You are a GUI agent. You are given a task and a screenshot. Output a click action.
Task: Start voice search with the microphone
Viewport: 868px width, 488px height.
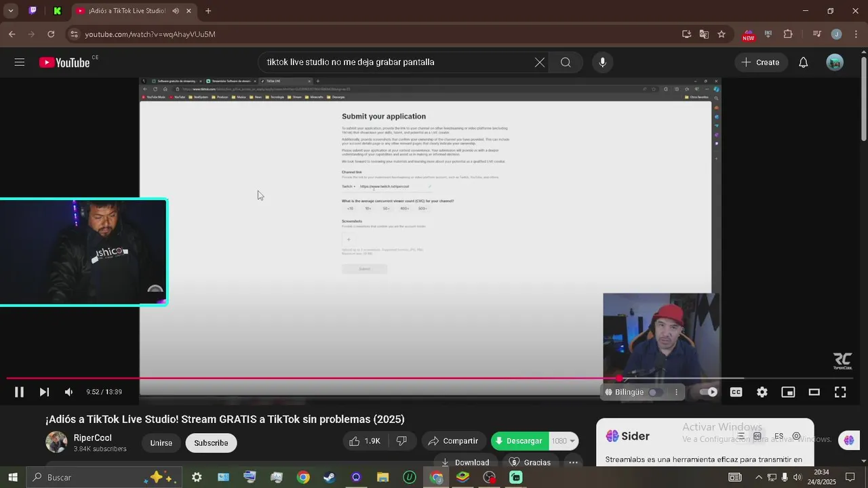point(602,62)
